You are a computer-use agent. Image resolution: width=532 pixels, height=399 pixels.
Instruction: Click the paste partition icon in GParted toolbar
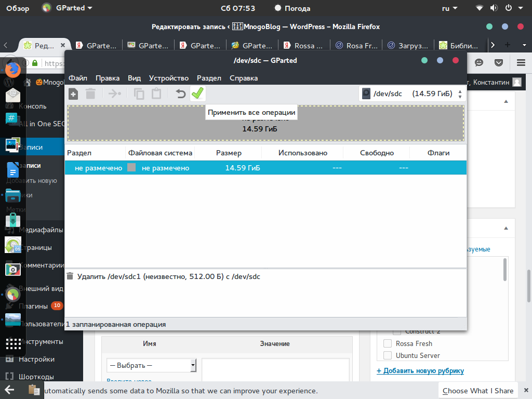[x=156, y=94]
